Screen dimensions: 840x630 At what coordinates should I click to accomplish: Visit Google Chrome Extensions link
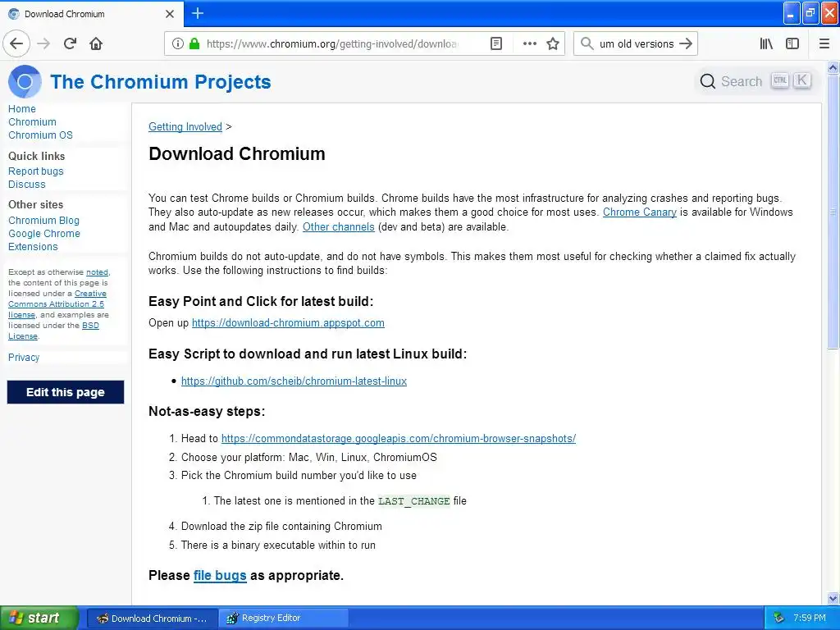point(44,240)
